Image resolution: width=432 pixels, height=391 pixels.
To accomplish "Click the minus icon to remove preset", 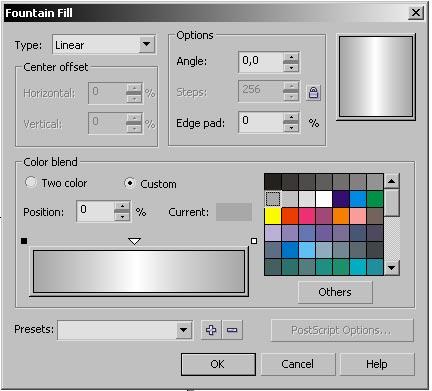I will pyautogui.click(x=232, y=330).
